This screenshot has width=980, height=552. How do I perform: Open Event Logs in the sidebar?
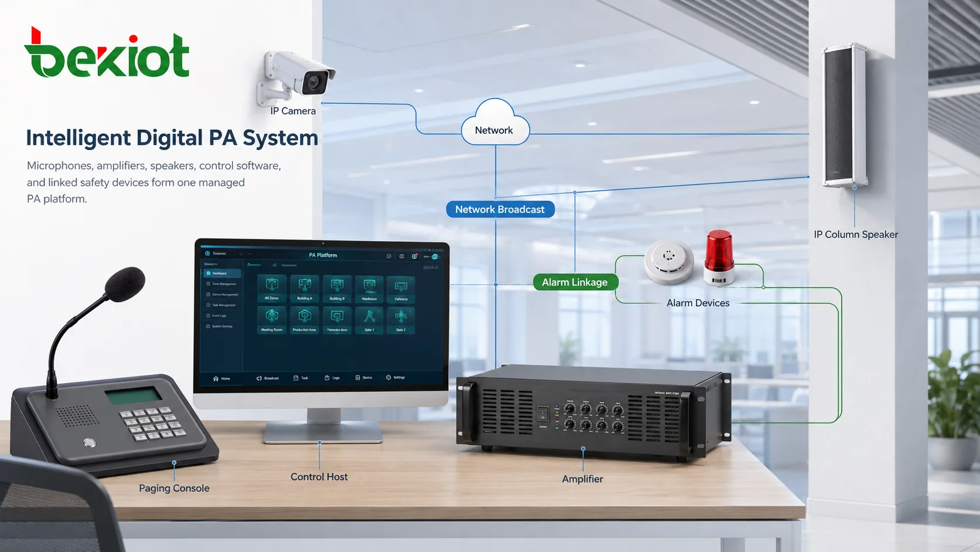pos(217,316)
